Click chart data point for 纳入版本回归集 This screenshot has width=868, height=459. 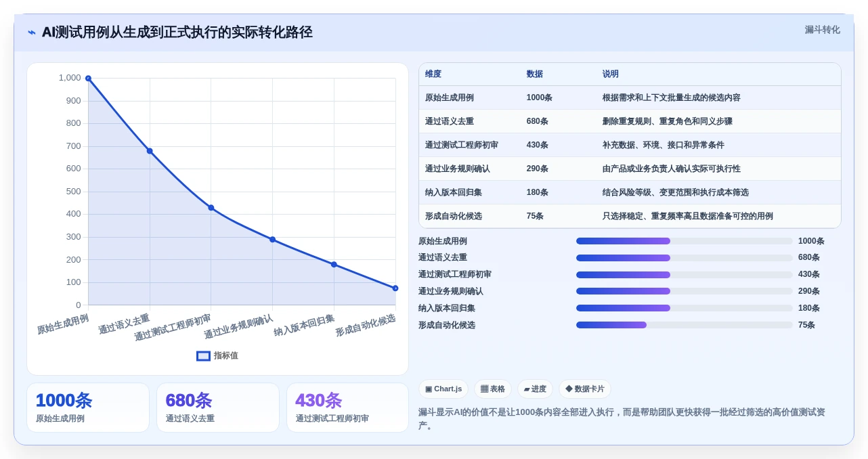click(x=334, y=265)
